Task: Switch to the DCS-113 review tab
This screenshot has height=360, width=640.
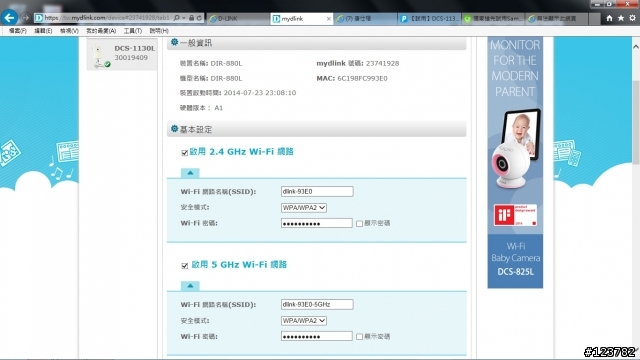Action: coord(429,19)
